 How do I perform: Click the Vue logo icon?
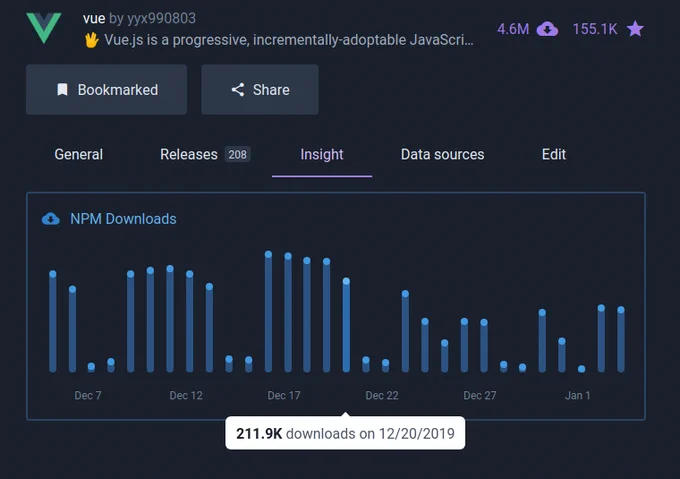click(44, 28)
